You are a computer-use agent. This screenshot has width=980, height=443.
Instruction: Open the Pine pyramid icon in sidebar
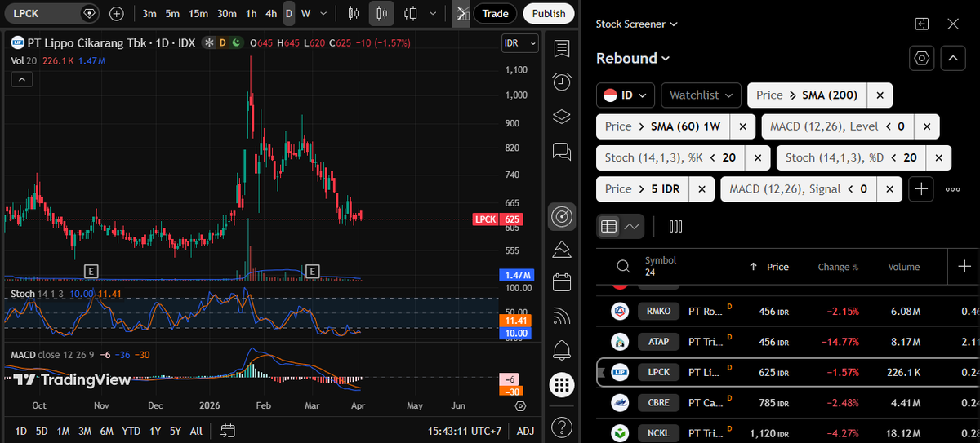(562, 248)
